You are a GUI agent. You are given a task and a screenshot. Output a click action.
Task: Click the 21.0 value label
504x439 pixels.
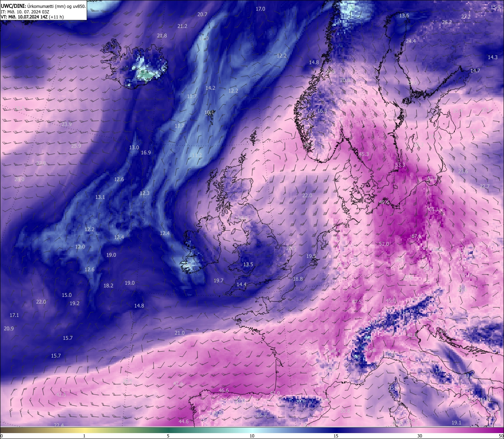coord(179,333)
